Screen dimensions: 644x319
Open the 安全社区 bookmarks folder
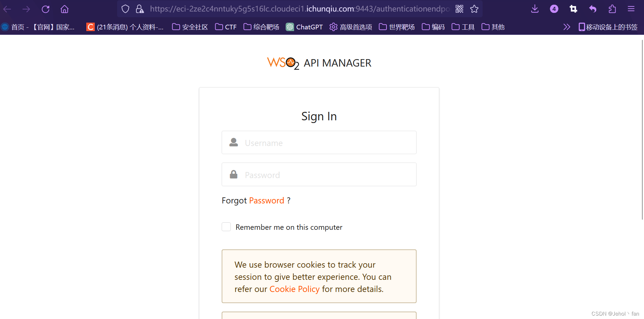(x=190, y=27)
